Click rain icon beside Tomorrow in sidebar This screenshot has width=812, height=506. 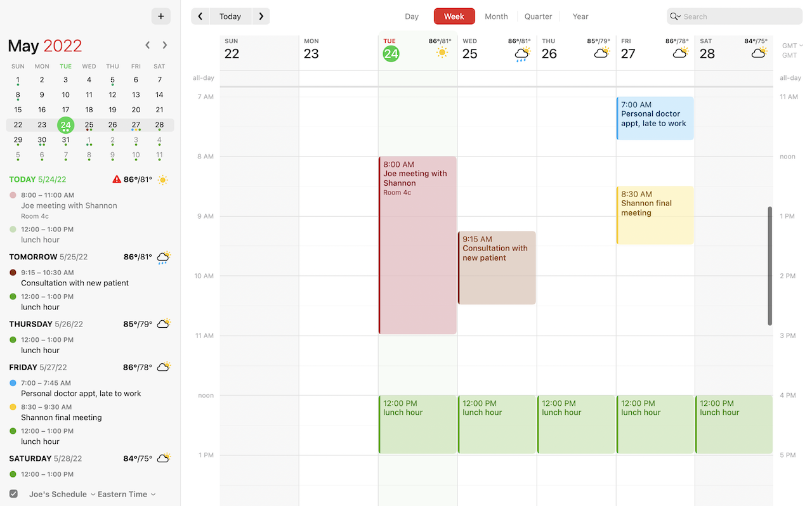(x=164, y=257)
